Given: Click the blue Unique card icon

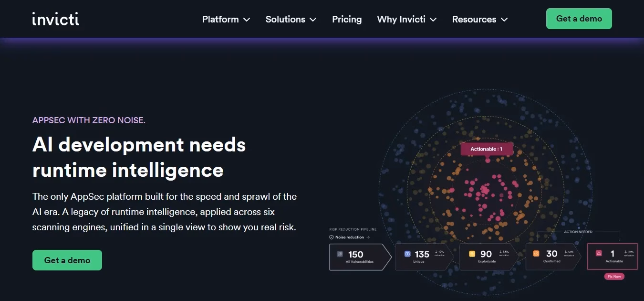Looking at the screenshot, I should [407, 254].
